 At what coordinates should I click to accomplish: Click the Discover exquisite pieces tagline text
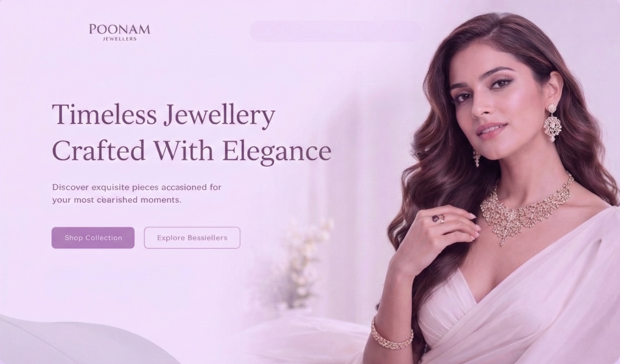[136, 187]
